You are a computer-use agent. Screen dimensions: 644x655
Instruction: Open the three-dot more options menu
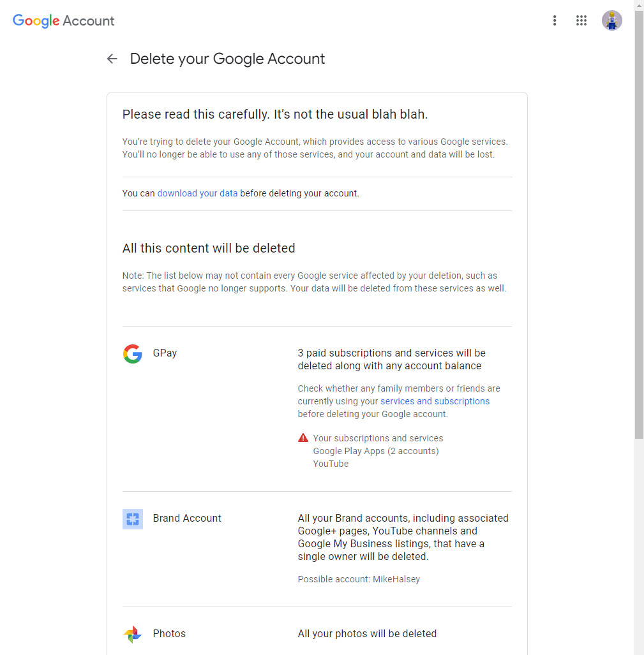tap(555, 20)
